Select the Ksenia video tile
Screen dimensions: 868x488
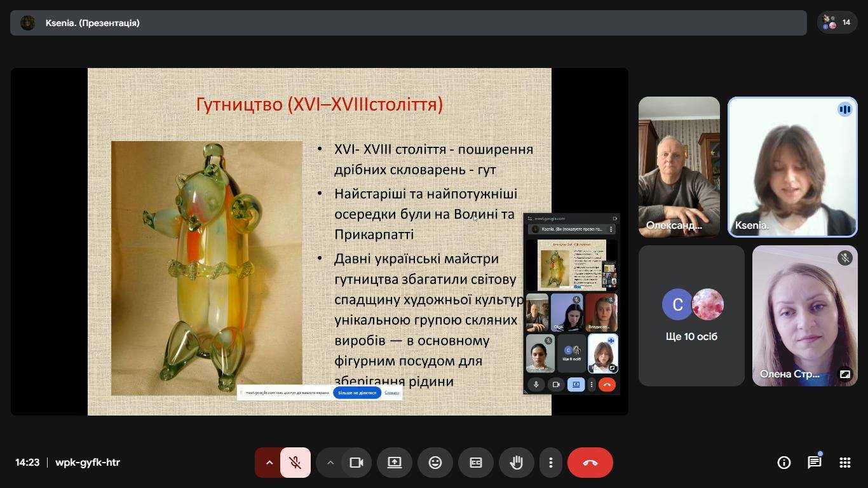[792, 167]
